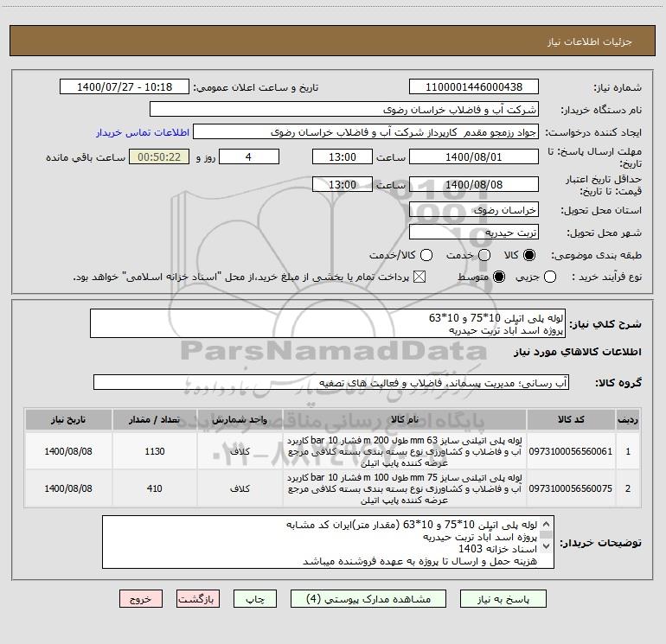Click the announcement date field 1400/07/27 - 10:18
Screen dimensions: 666x644
tap(125, 87)
